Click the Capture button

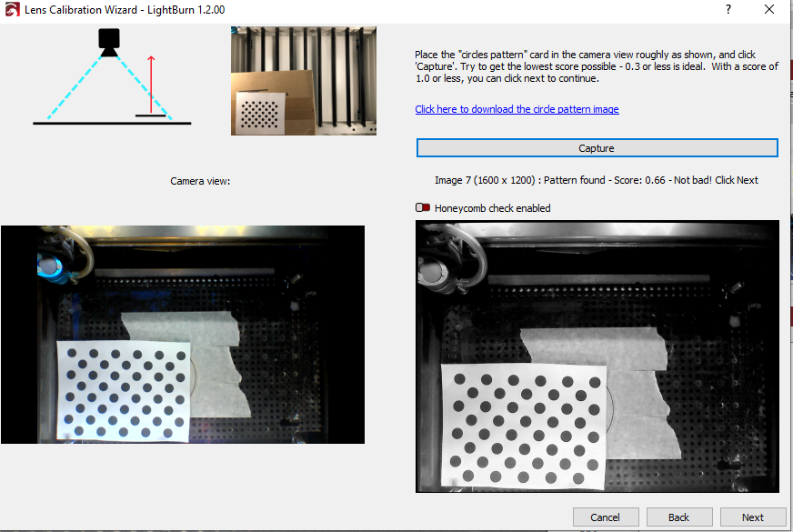click(597, 147)
